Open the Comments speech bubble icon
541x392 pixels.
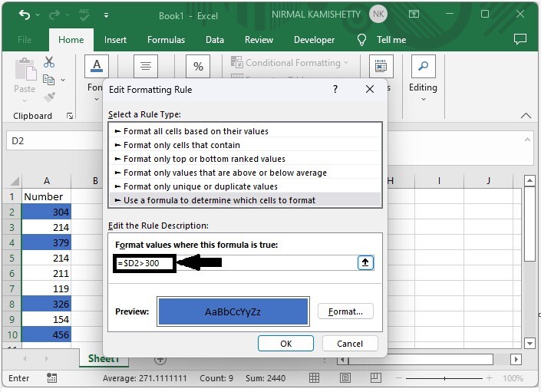tap(520, 39)
